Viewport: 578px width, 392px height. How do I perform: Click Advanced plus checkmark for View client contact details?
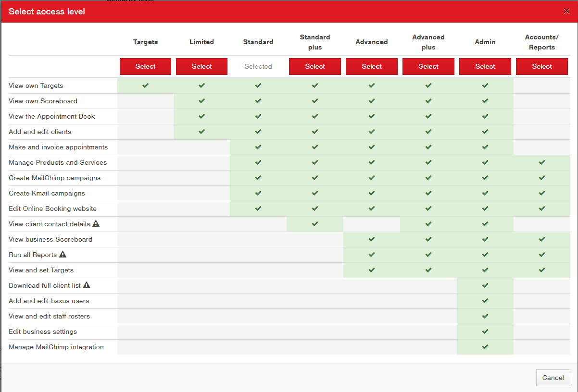pos(428,224)
